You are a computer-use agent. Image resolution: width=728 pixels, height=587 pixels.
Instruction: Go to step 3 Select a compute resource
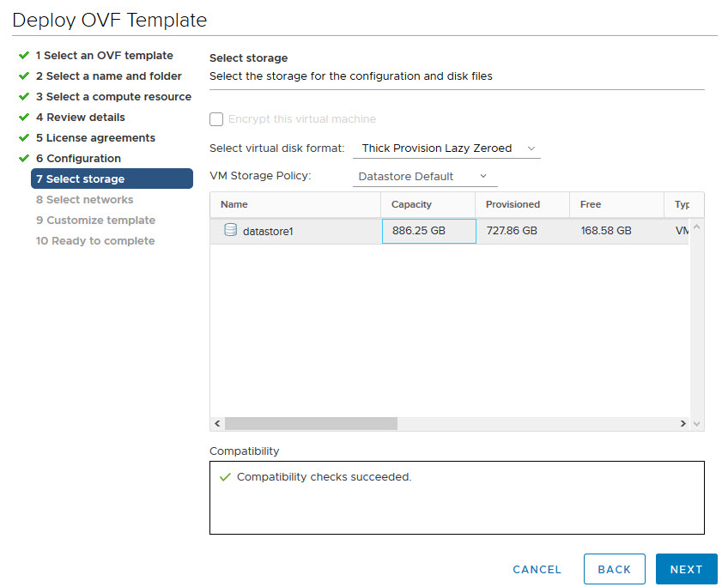click(x=113, y=97)
